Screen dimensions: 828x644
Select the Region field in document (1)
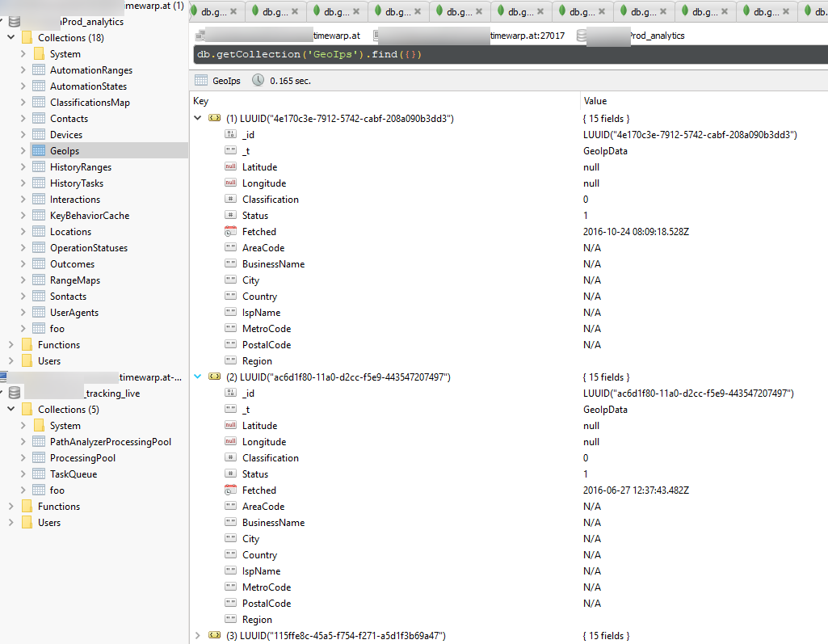[257, 361]
